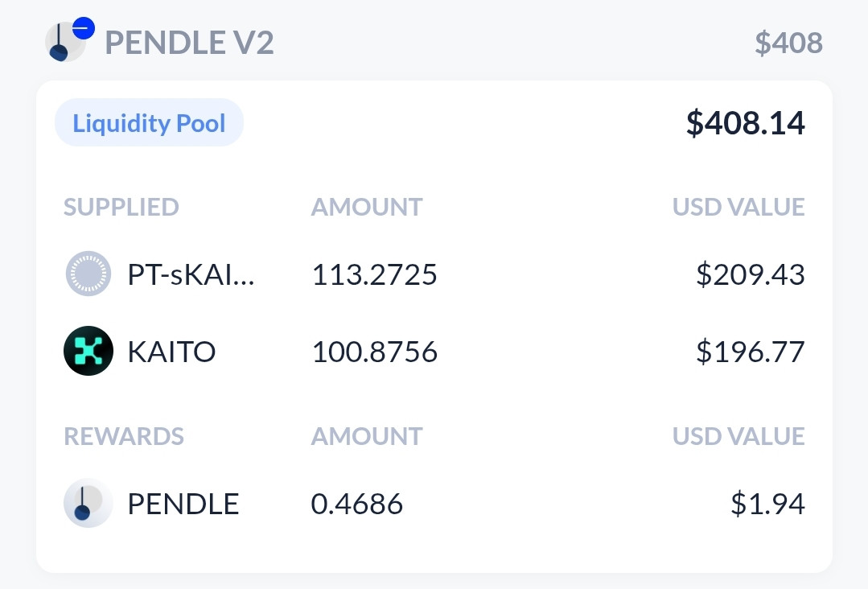
Task: Click the green X icon of KAITO
Action: coord(88,351)
